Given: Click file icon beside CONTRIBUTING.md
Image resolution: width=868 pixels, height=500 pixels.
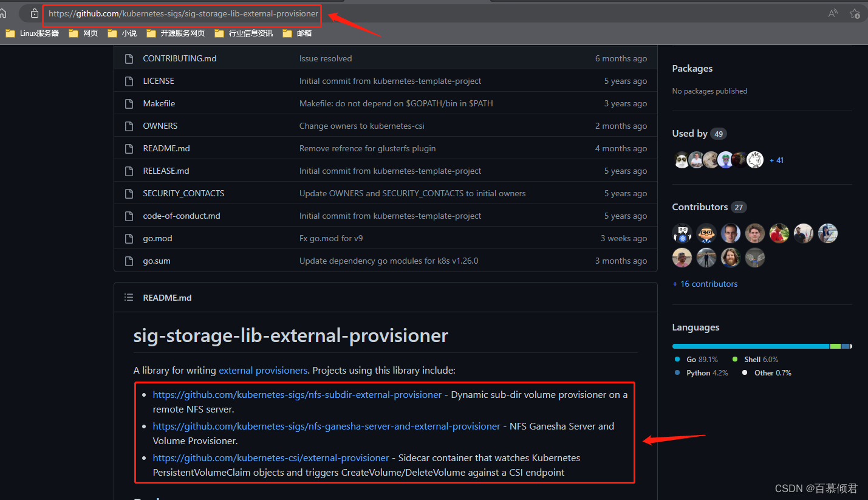Looking at the screenshot, I should tap(129, 59).
